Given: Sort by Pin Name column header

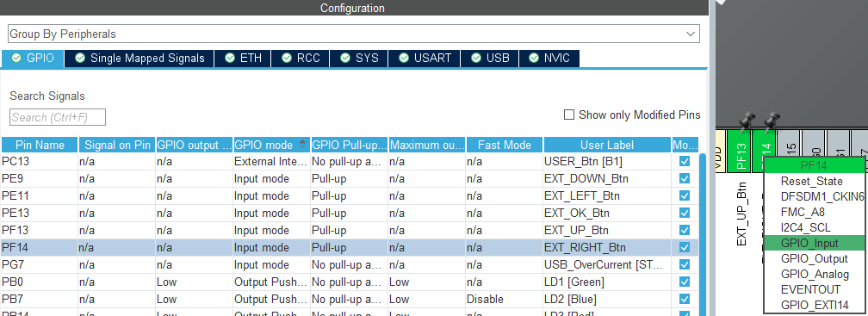Looking at the screenshot, I should [x=40, y=145].
